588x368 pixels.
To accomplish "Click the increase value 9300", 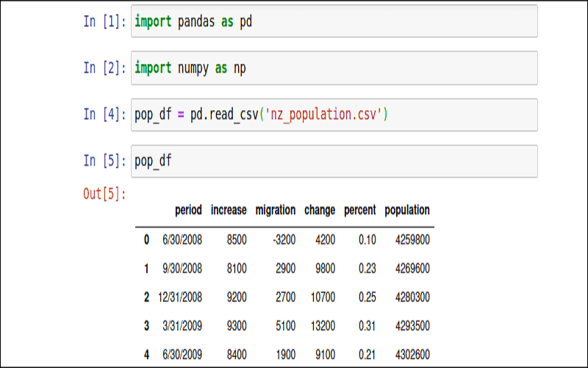I will [237, 325].
